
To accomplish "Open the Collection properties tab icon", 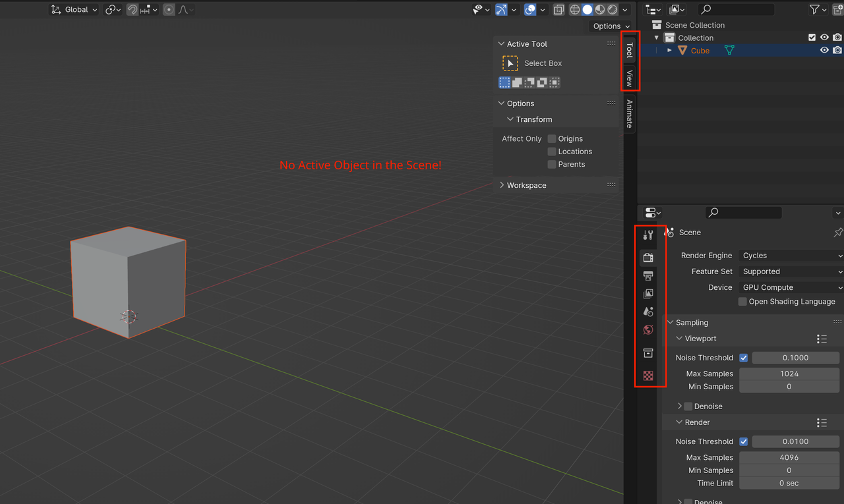I will click(648, 353).
